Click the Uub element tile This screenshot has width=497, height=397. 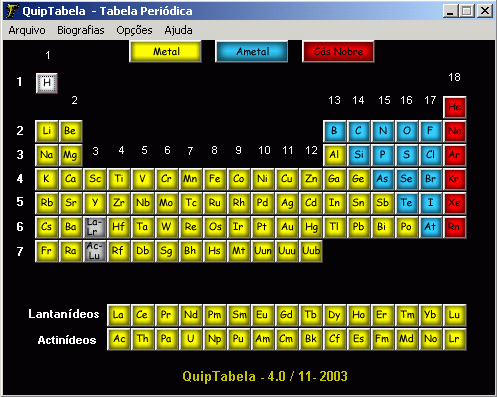(311, 251)
